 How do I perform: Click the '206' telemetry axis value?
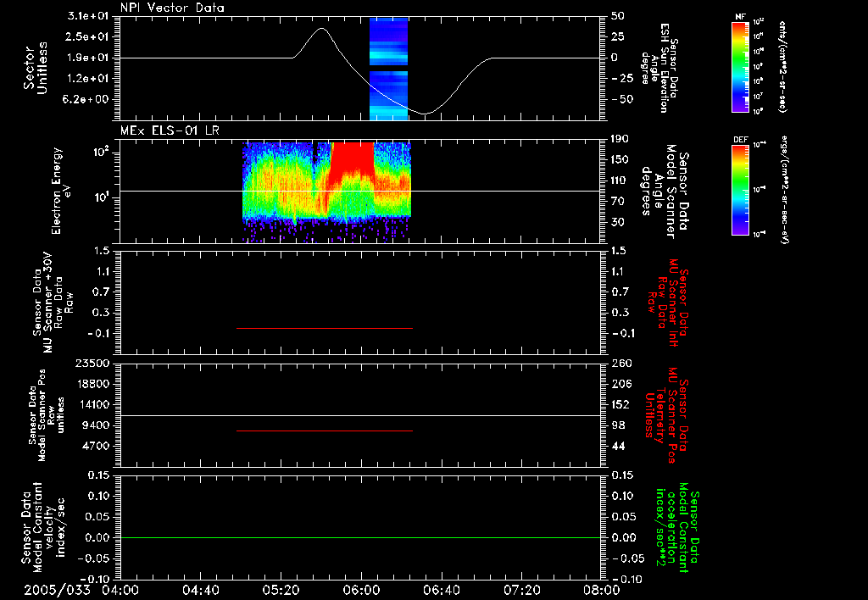620,384
